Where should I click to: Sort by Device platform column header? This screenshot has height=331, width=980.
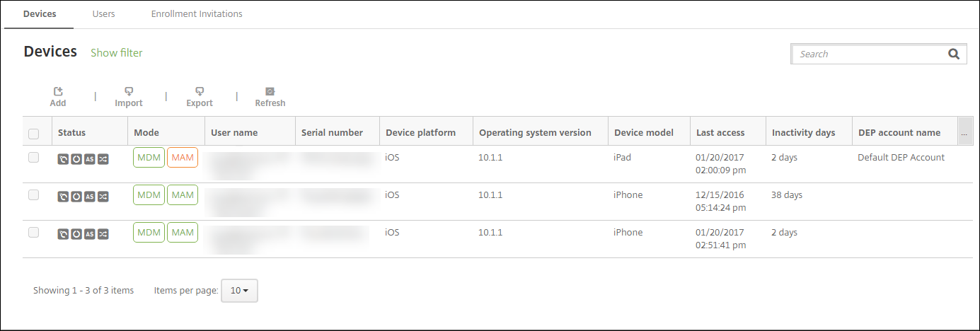pos(420,132)
